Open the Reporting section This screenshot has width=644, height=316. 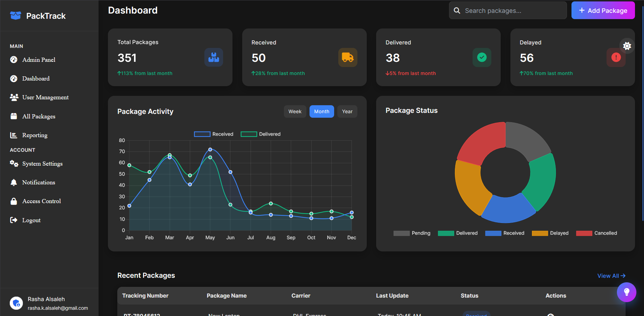34,135
